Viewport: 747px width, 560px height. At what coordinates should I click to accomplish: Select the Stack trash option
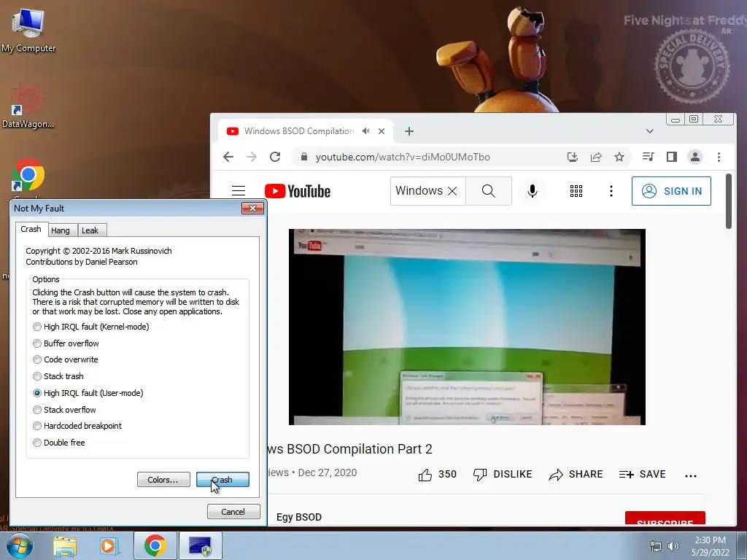[58, 376]
